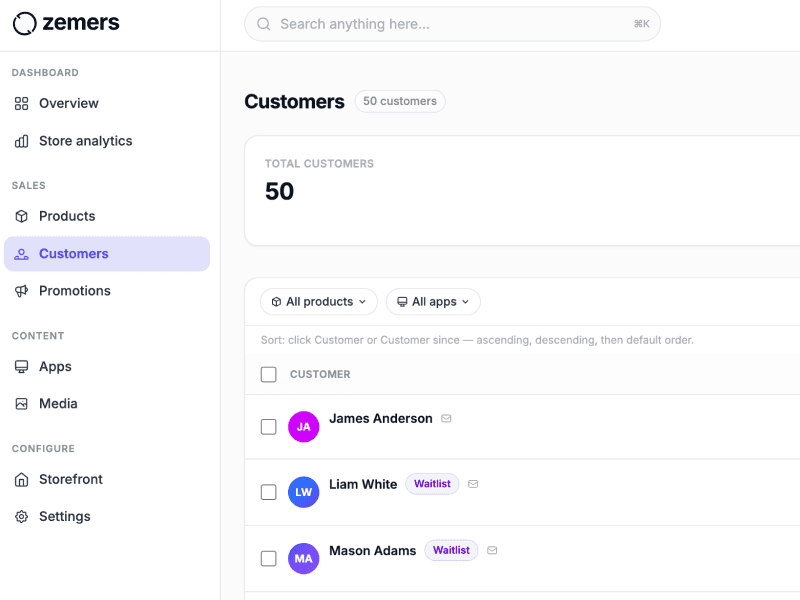Click the Promotions megaphone icon

click(x=21, y=291)
